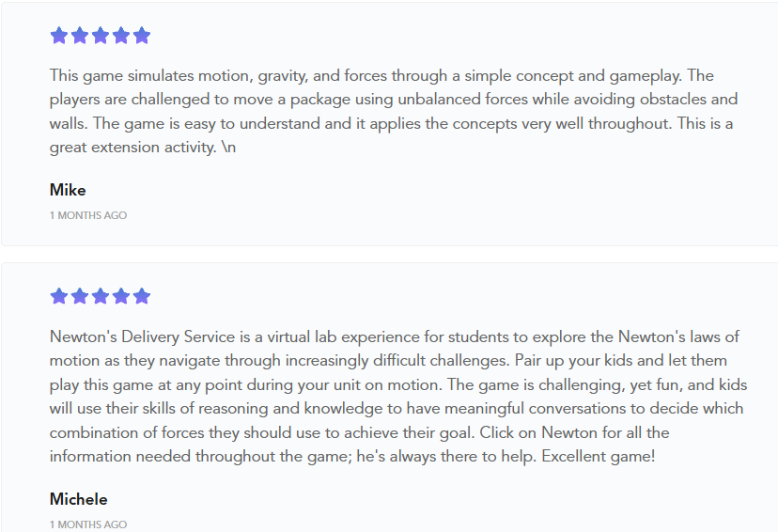Click third star in Mike's rating
This screenshot has width=778, height=532.
click(101, 36)
